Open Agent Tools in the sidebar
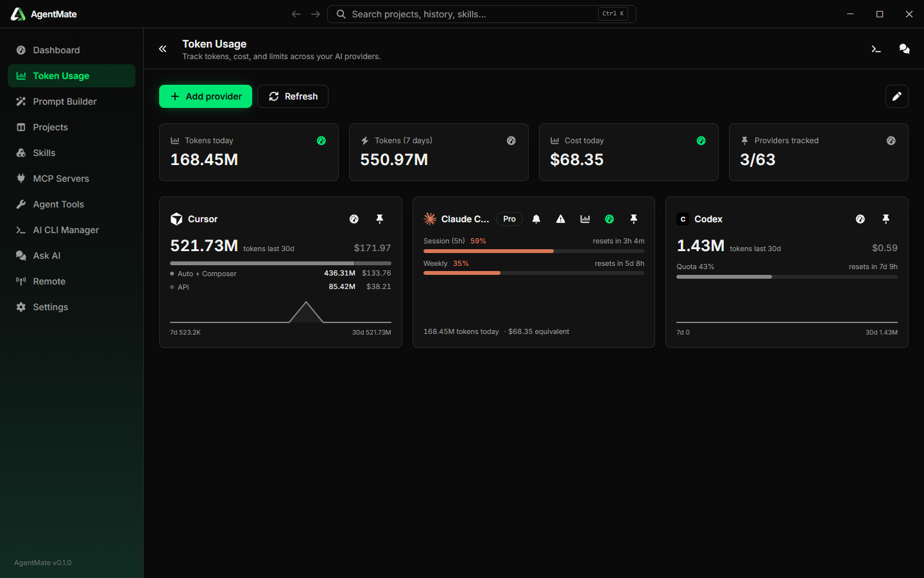The width and height of the screenshot is (924, 578). 71,204
